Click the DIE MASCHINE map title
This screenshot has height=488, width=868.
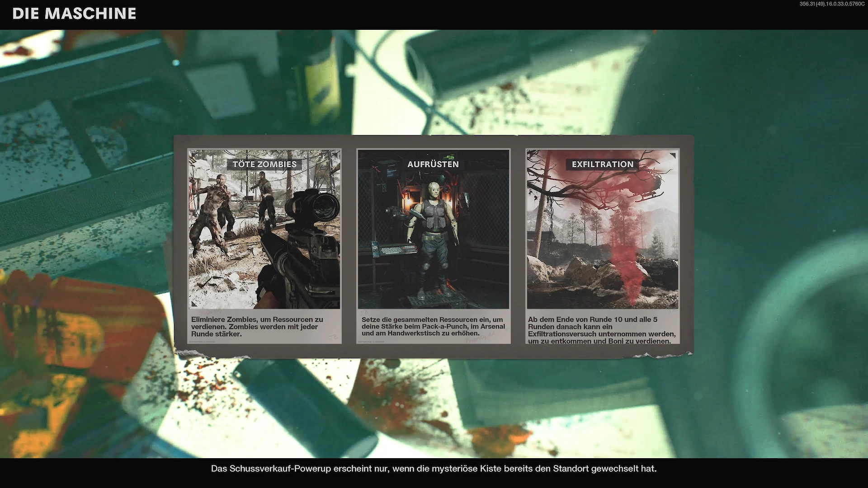pos(74,14)
